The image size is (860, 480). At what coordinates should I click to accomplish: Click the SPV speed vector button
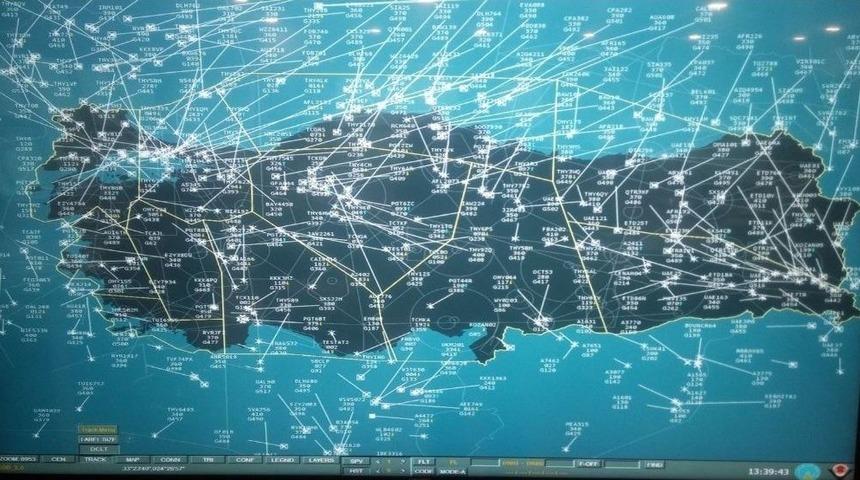point(357,461)
